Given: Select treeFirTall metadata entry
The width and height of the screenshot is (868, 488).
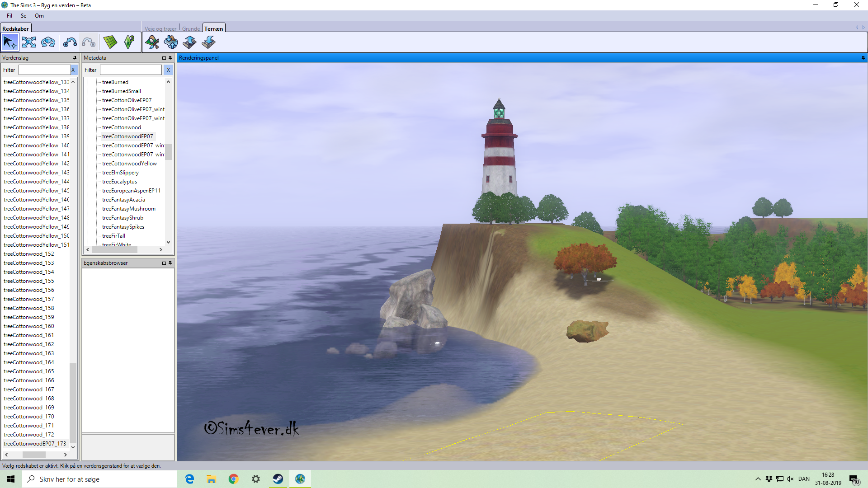Looking at the screenshot, I should [x=113, y=236].
